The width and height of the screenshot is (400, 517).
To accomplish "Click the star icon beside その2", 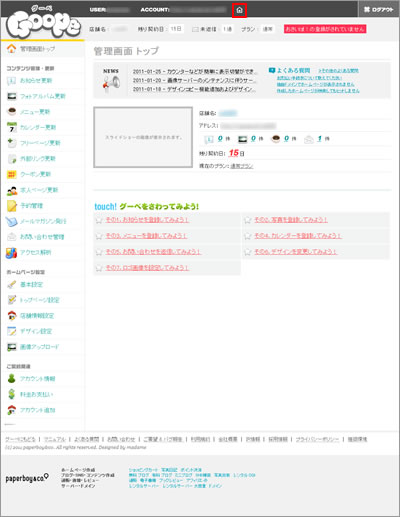I will 248,220.
